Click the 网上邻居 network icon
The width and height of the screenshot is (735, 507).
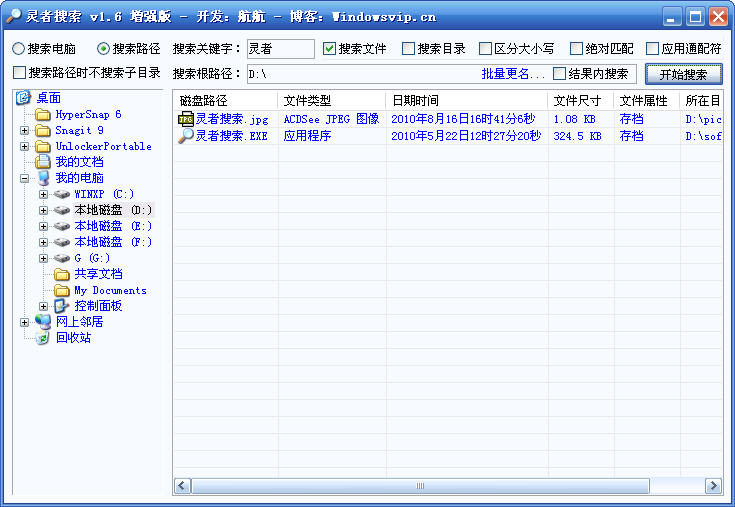coord(43,322)
